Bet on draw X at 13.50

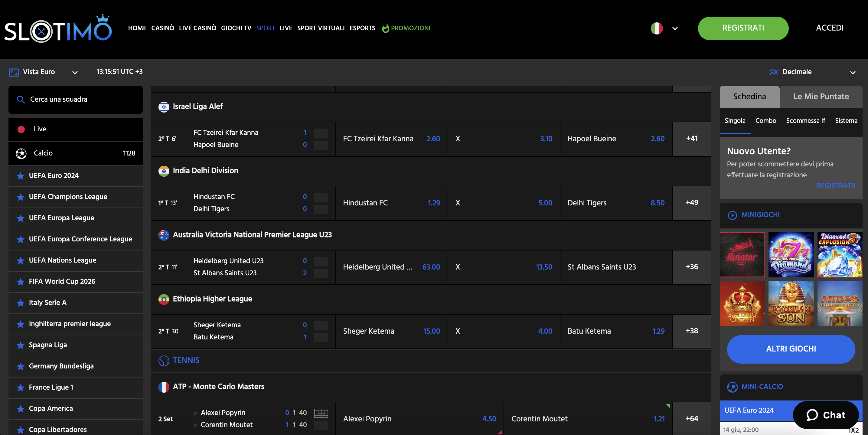504,267
